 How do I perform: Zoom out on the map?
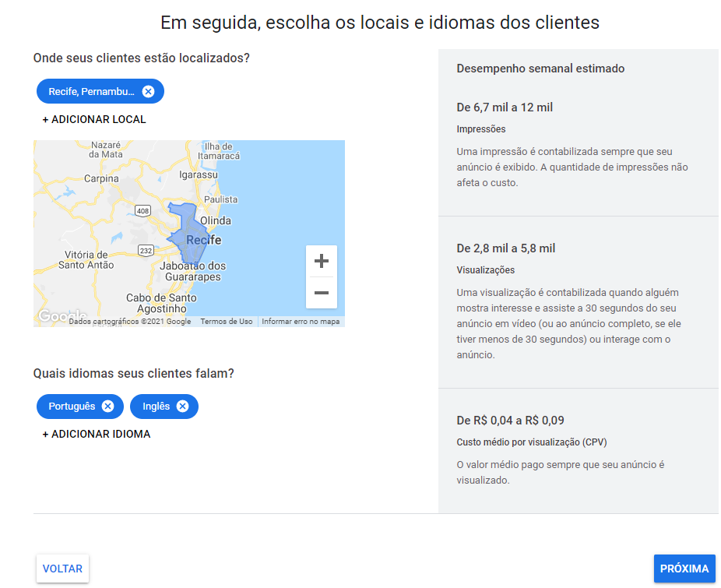[x=322, y=293]
